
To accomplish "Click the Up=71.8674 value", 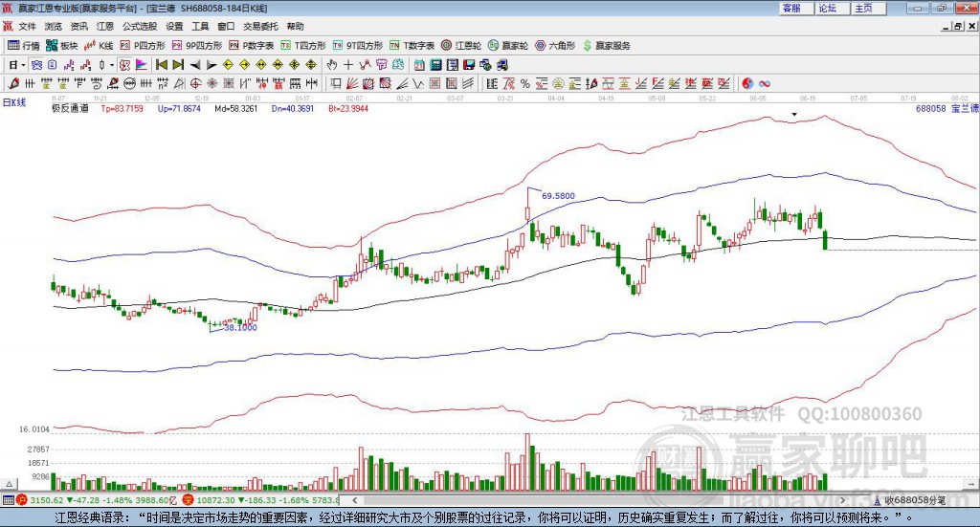I will point(179,109).
